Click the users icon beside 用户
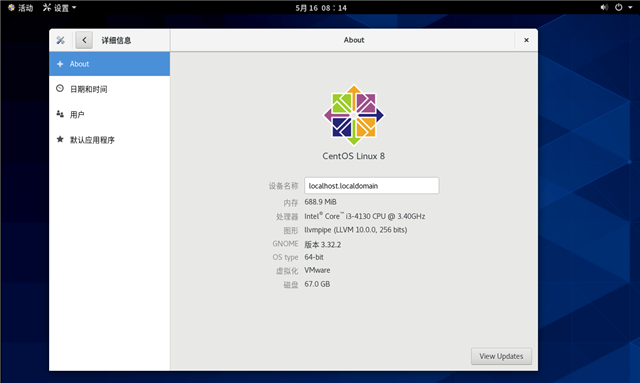Image resolution: width=640 pixels, height=383 pixels. pyautogui.click(x=60, y=114)
